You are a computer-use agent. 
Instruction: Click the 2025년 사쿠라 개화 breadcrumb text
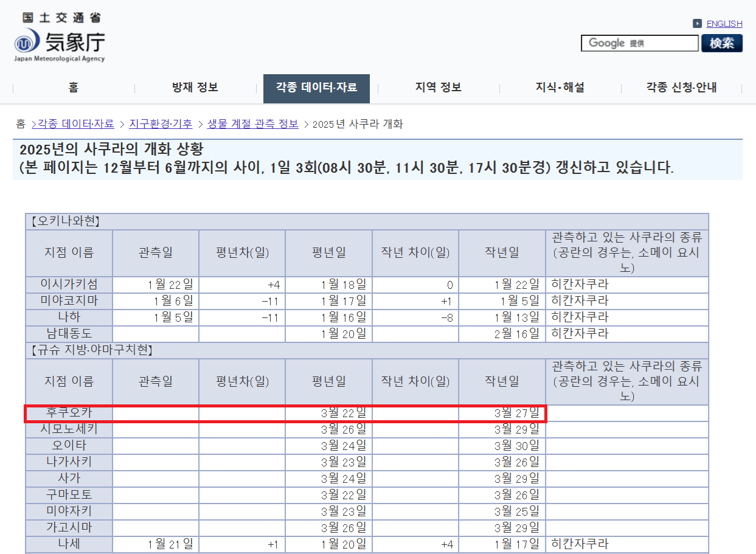pyautogui.click(x=358, y=124)
